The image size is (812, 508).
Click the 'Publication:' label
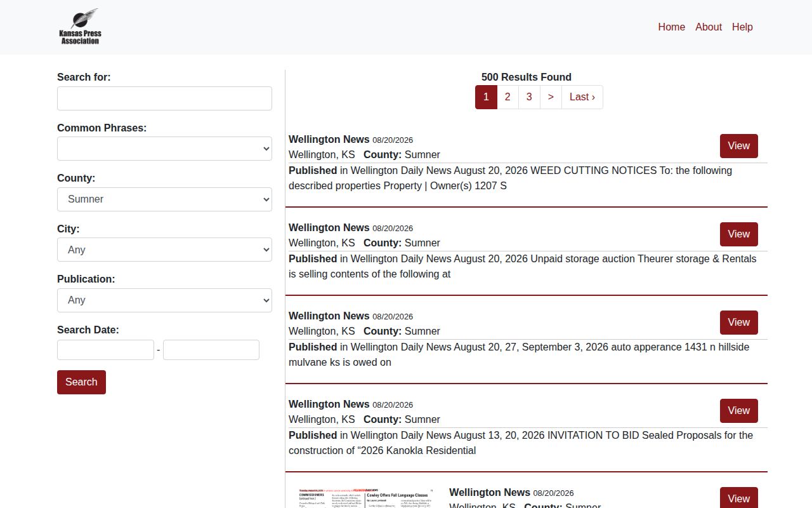(86, 279)
